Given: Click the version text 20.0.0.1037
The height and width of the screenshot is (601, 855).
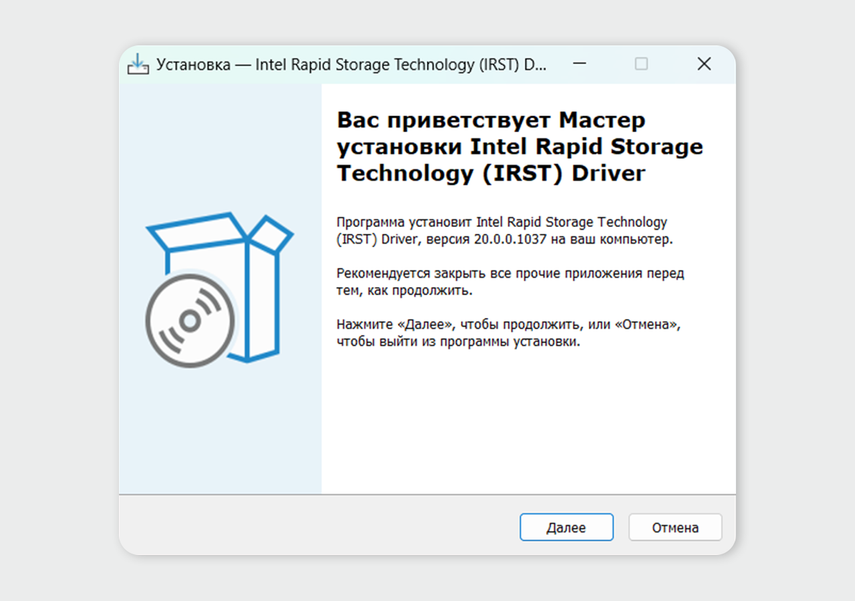Looking at the screenshot, I should (x=510, y=239).
